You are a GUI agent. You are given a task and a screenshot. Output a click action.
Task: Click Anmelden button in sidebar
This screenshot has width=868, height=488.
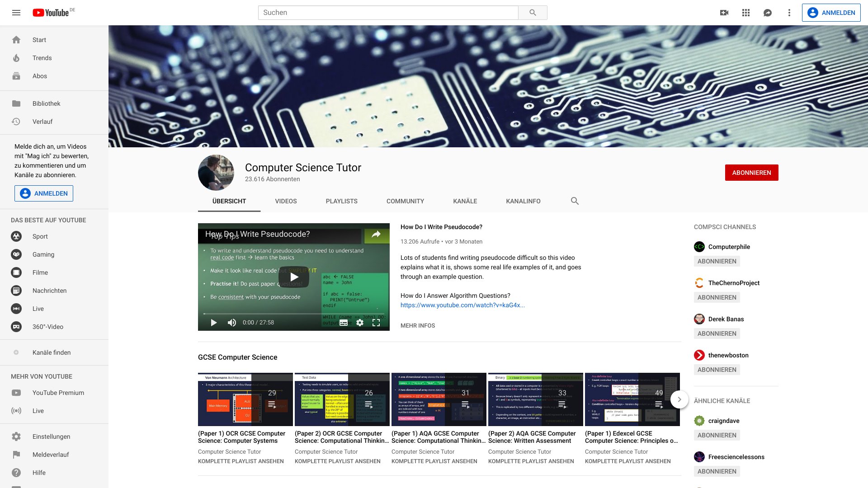[44, 193]
